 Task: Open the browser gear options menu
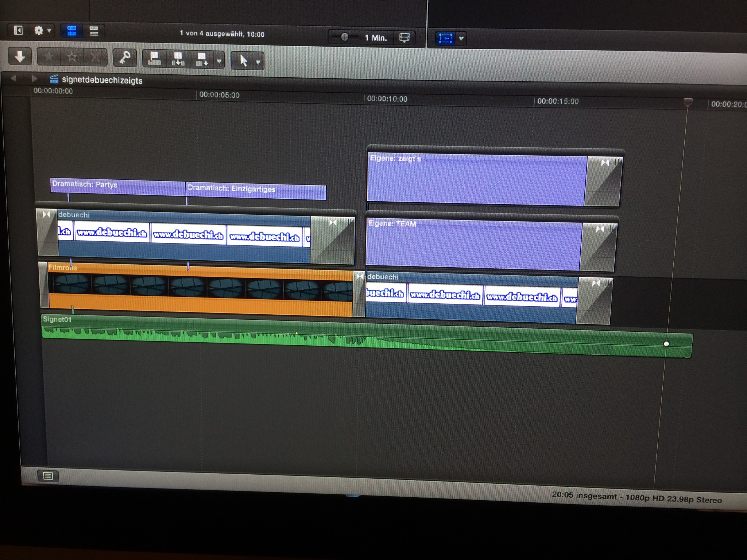point(42,31)
